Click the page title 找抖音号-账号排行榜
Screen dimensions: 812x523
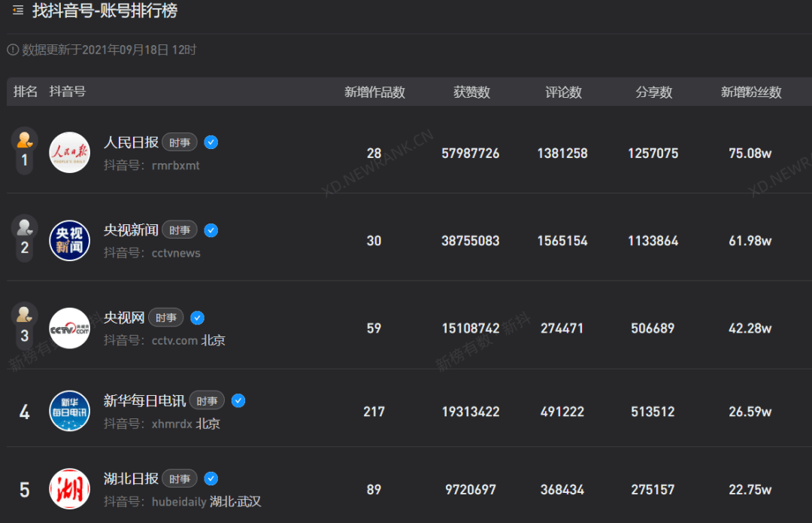pos(105,11)
